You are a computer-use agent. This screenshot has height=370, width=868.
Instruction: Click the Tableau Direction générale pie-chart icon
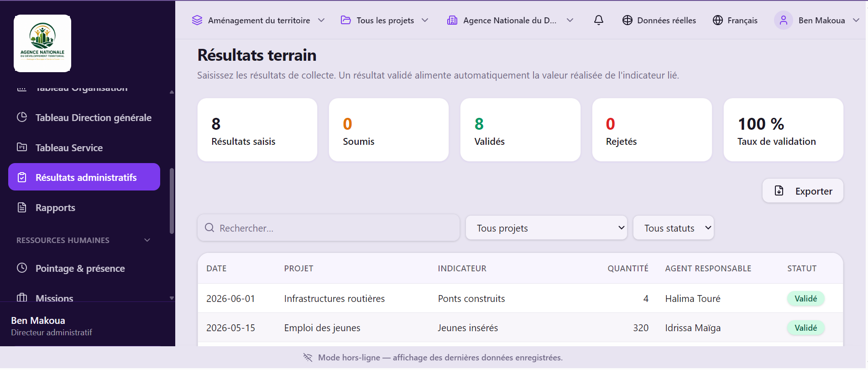coord(22,117)
